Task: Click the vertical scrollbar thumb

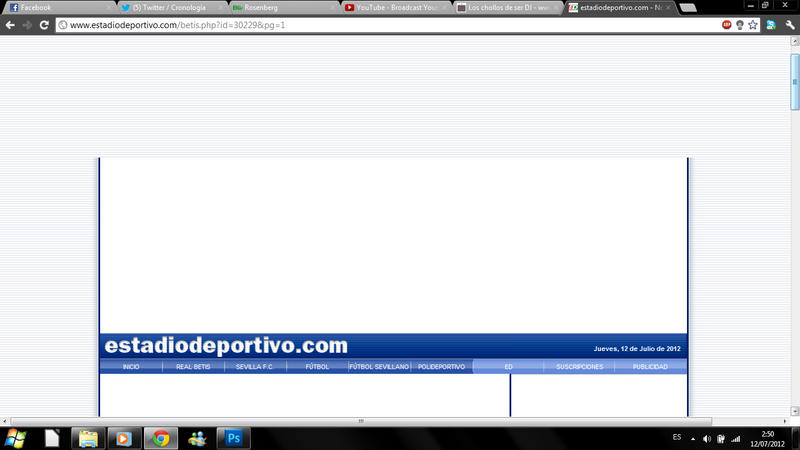Action: (795, 82)
